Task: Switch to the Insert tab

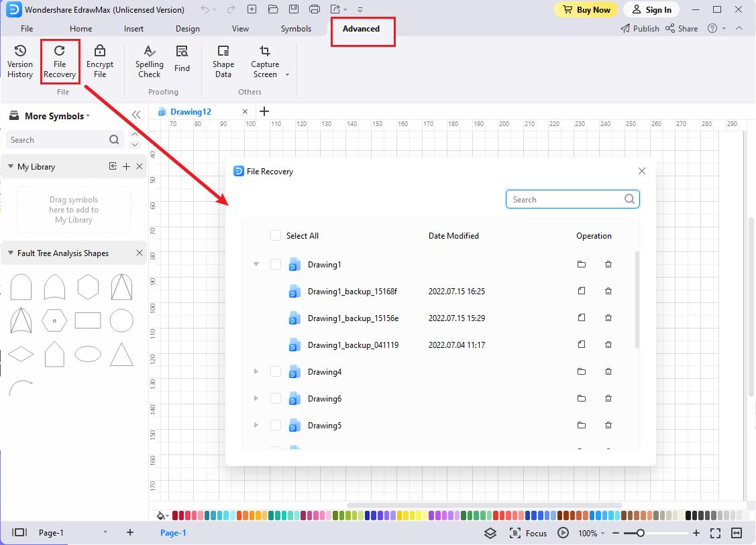Action: point(133,28)
